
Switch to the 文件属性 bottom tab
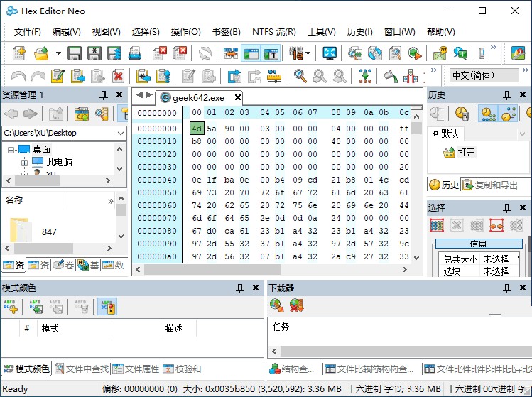[x=136, y=369]
